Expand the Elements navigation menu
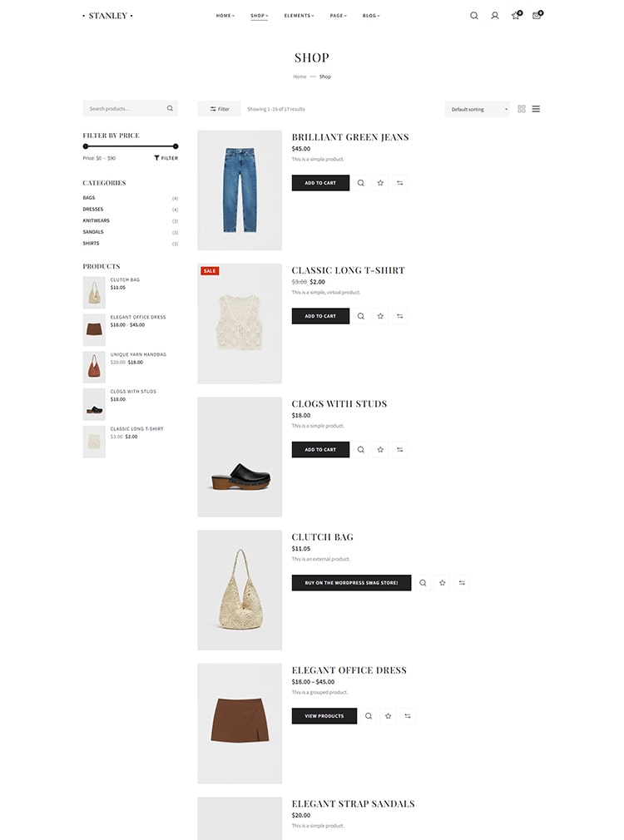This screenshot has width=624, height=840. point(300,16)
